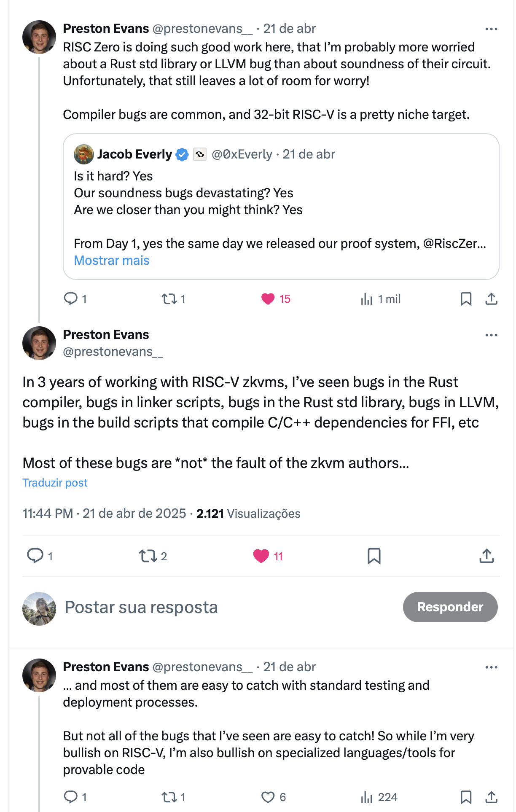Like the bottom reply with 6 likes

(268, 797)
